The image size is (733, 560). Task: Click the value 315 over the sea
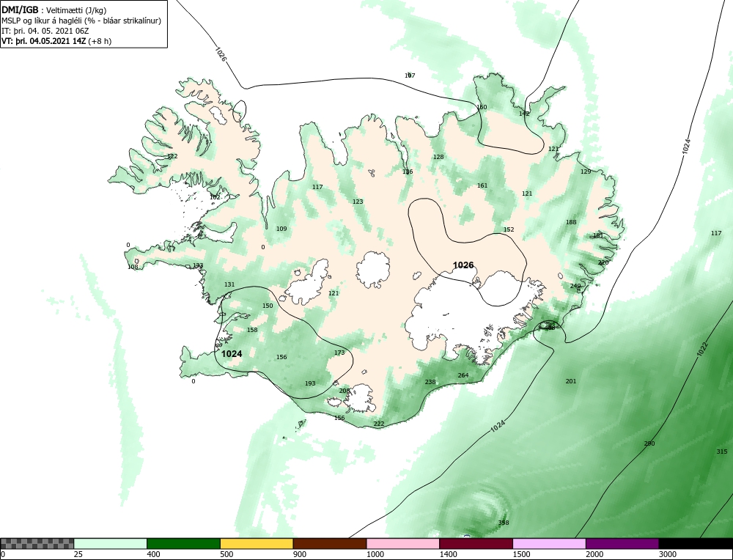pos(722,452)
